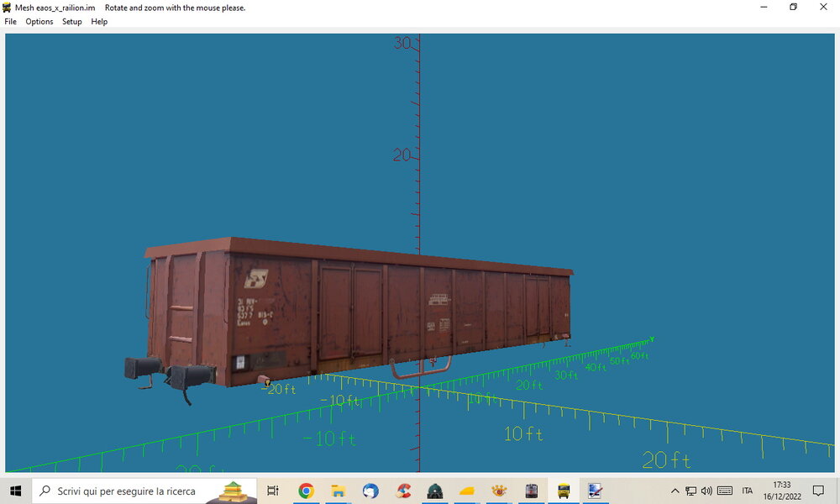Click the touch keyboard tray icon

coord(725,491)
